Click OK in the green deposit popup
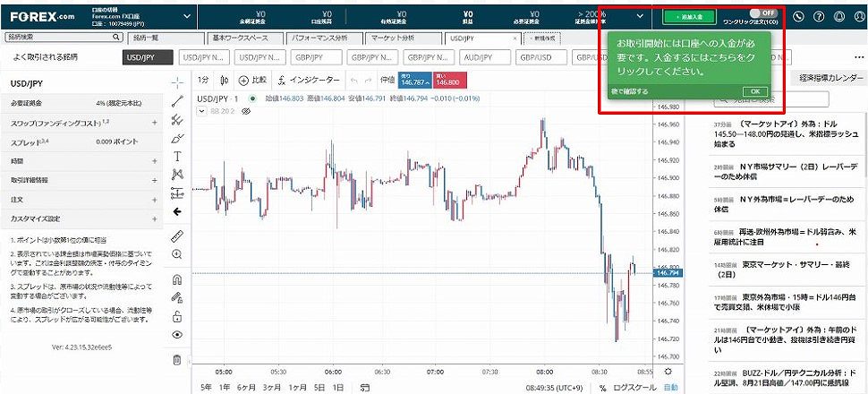This screenshot has width=868, height=394. point(754,91)
